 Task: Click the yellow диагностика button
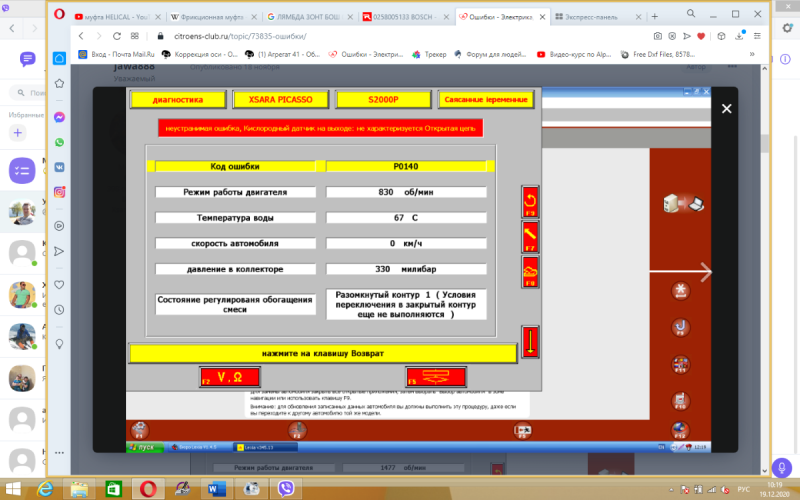178,100
